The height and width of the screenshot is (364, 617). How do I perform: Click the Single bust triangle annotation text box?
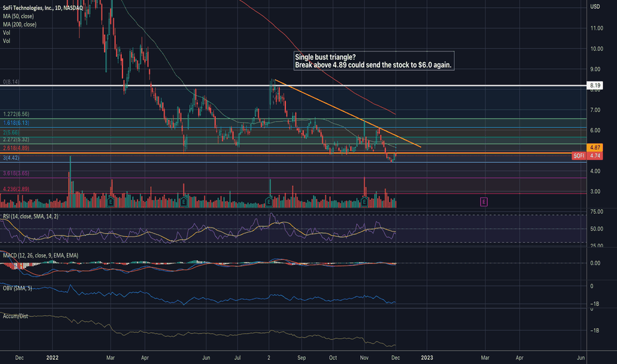[374, 61]
